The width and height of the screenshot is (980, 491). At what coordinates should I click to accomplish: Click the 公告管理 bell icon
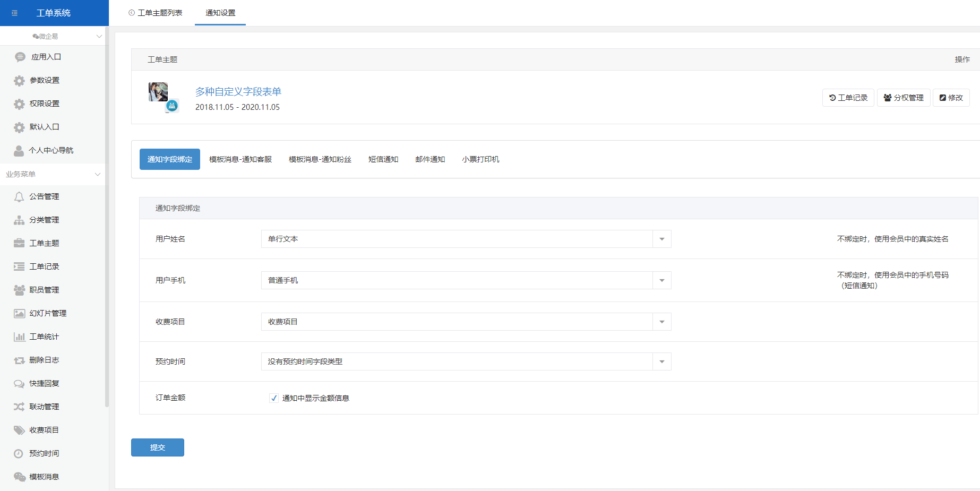(19, 197)
